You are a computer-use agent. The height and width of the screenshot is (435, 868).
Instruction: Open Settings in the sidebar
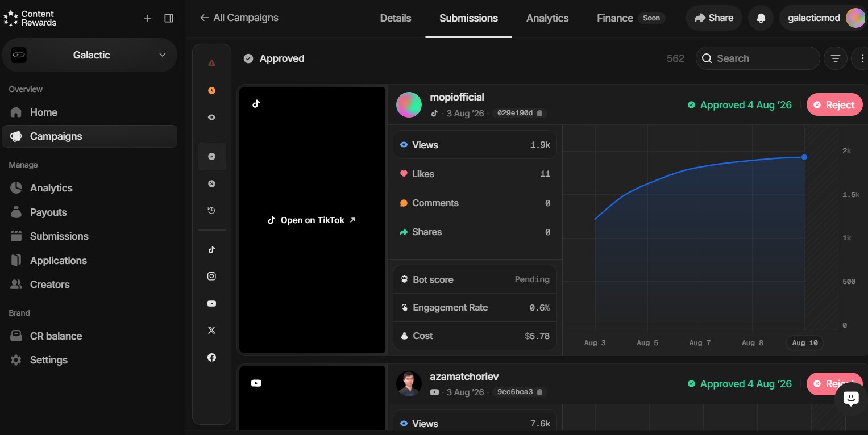coord(90,360)
